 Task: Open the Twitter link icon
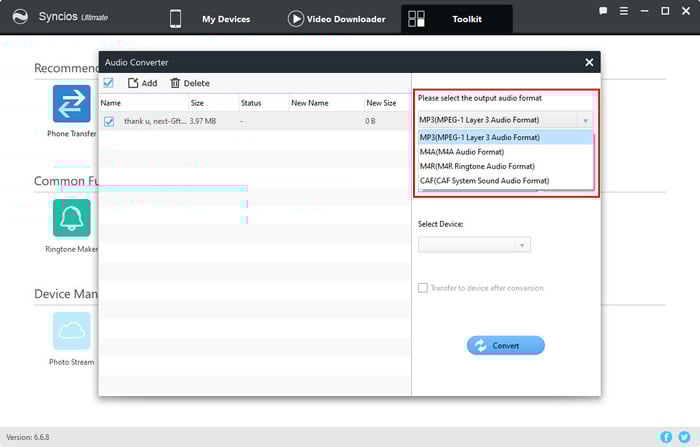[684, 437]
